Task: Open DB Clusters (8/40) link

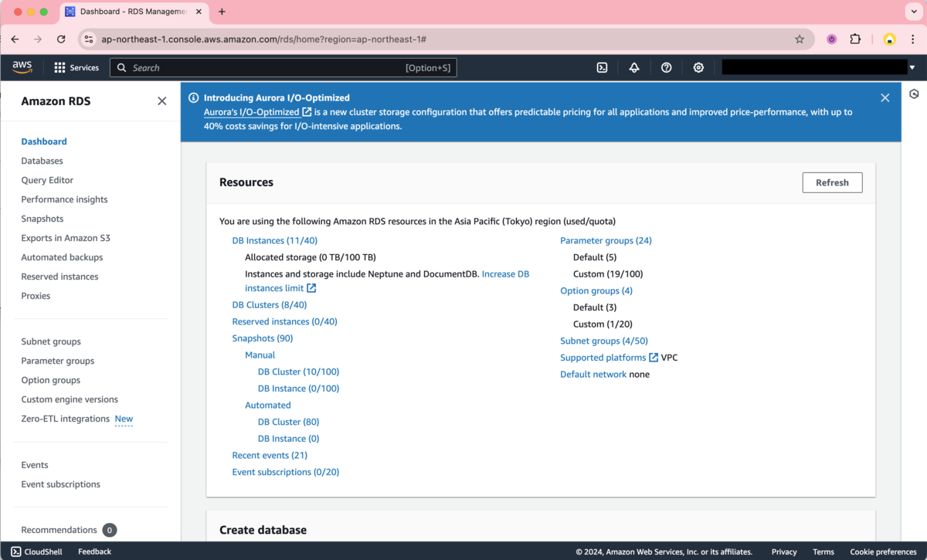Action: click(x=270, y=305)
